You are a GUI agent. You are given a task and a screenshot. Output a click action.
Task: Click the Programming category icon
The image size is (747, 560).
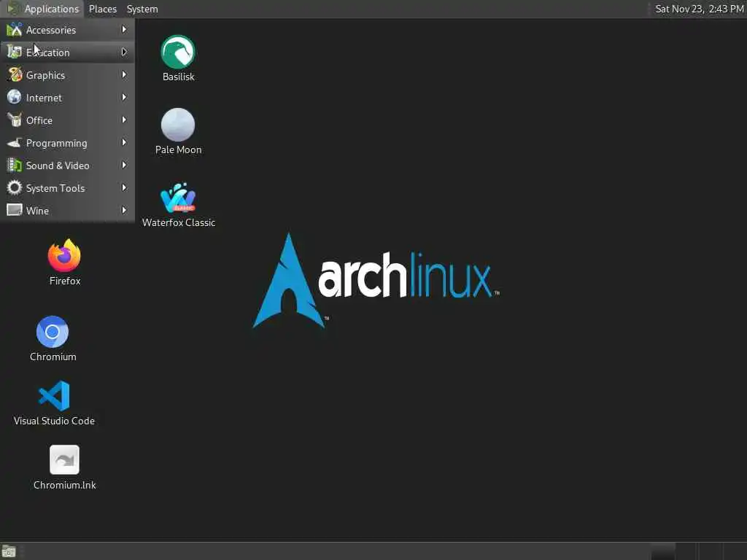15,142
